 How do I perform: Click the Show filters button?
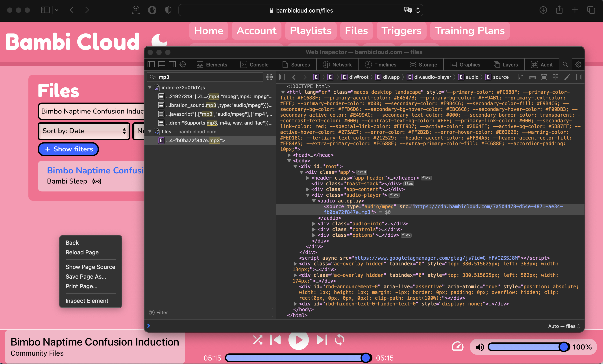[x=68, y=149]
